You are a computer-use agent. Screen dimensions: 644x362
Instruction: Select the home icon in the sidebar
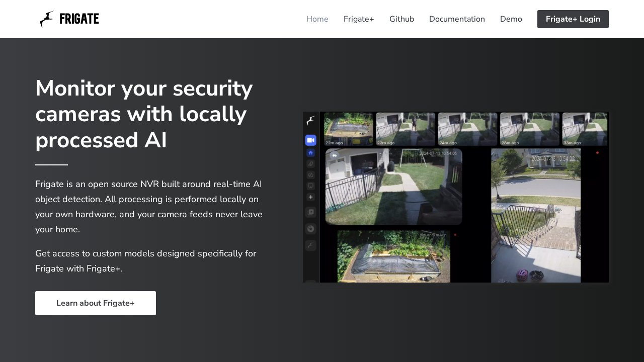click(x=310, y=152)
